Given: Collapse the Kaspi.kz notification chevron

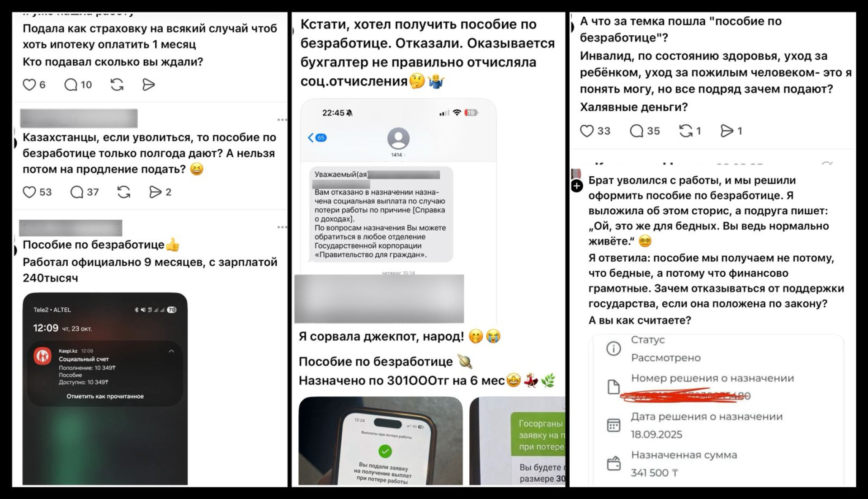Looking at the screenshot, I should click(171, 351).
